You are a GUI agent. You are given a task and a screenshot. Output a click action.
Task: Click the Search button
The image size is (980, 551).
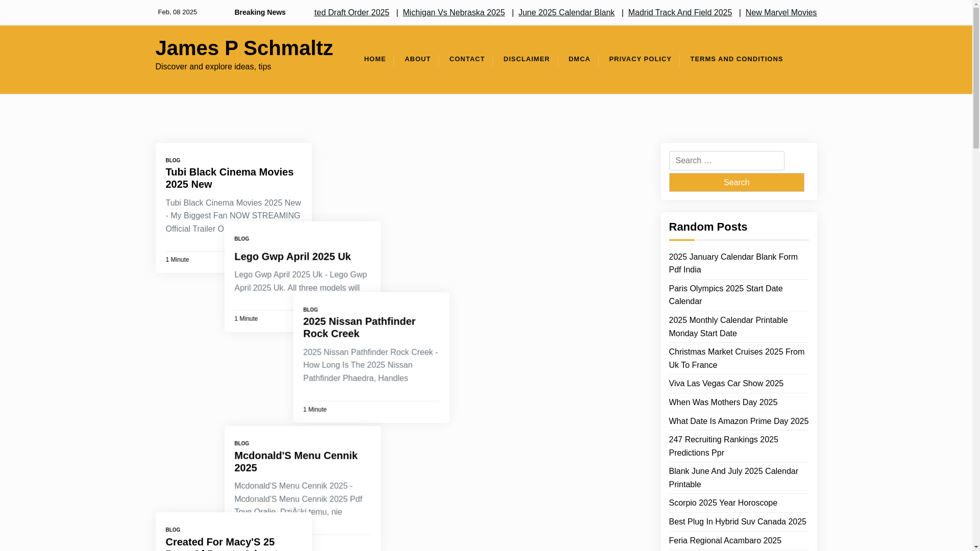tap(736, 182)
